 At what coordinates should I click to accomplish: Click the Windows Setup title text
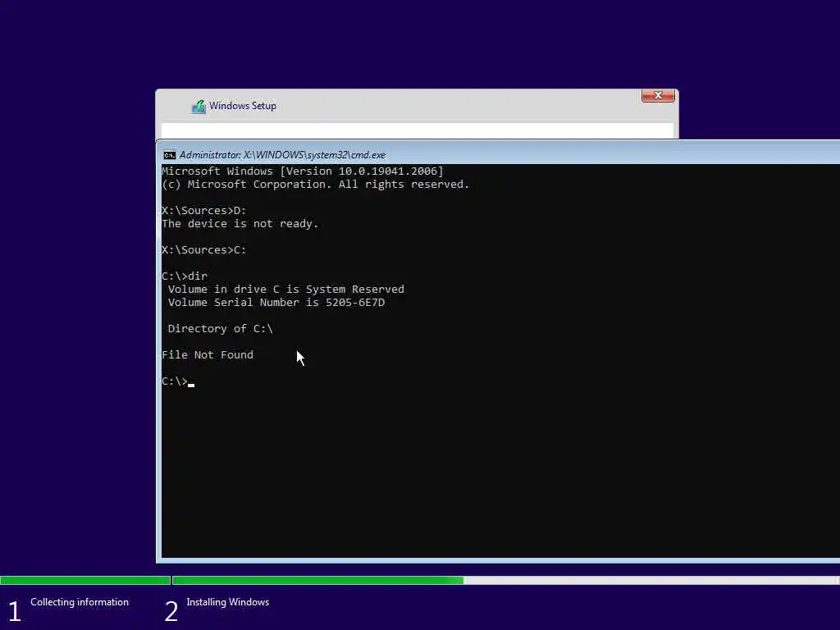point(243,106)
